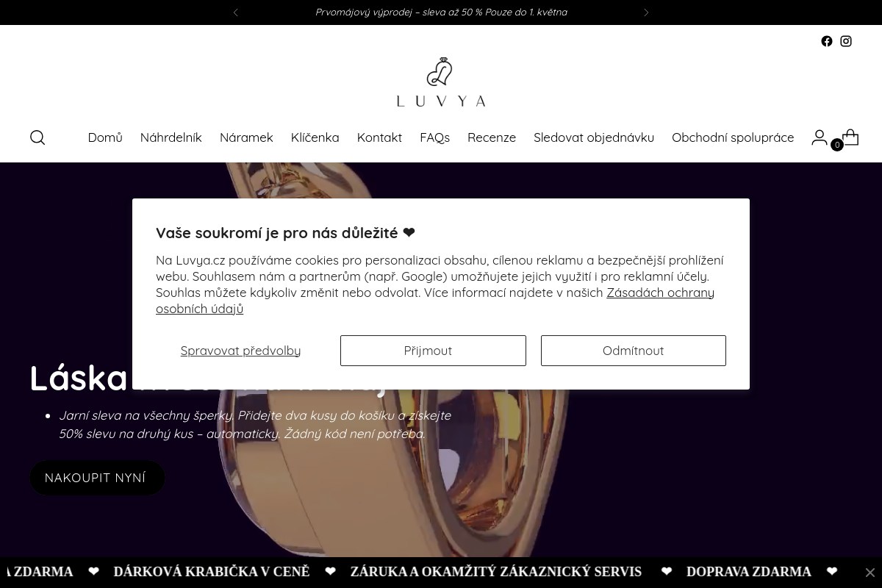
Task: Open the account user icon
Action: coord(820,137)
